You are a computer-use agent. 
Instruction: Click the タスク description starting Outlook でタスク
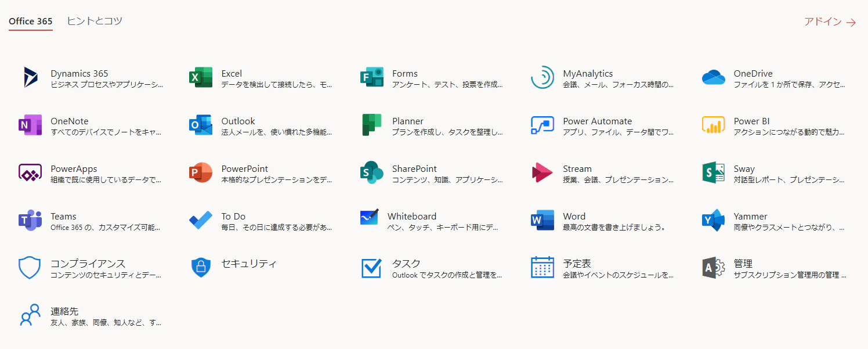coord(447,275)
